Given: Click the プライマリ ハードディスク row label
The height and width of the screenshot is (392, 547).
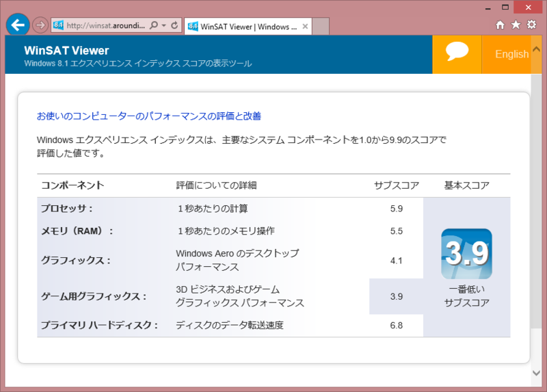Looking at the screenshot, I should [x=99, y=326].
